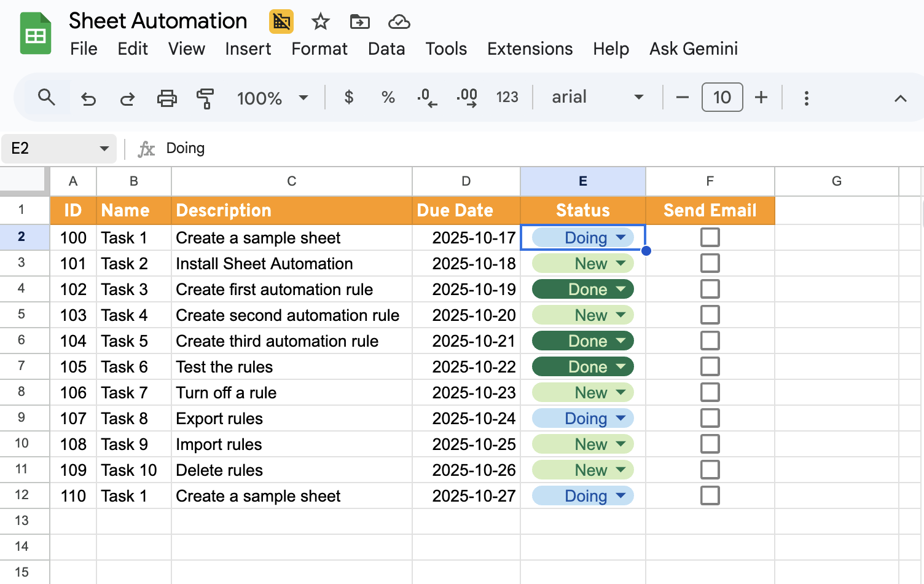Star this Sheet Automation document

(320, 22)
